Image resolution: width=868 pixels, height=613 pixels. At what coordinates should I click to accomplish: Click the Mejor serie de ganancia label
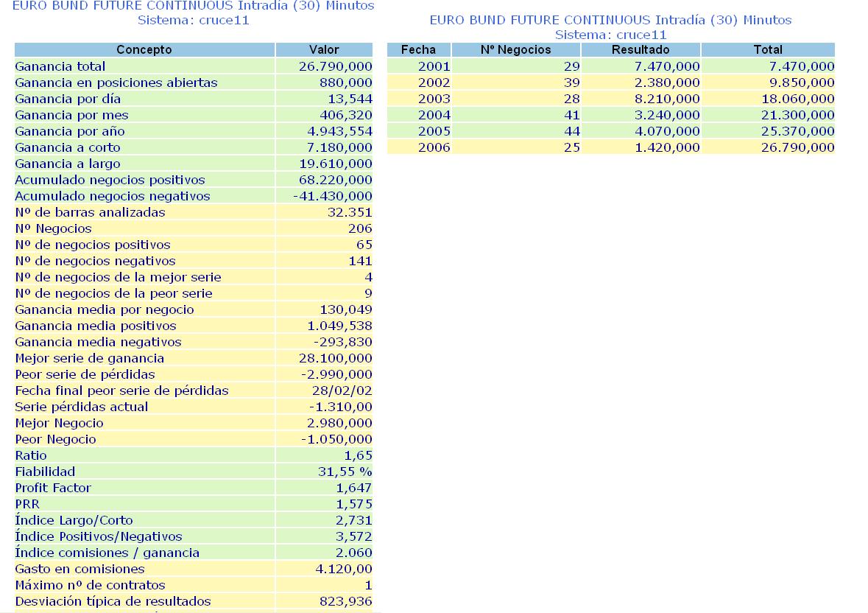[90, 358]
